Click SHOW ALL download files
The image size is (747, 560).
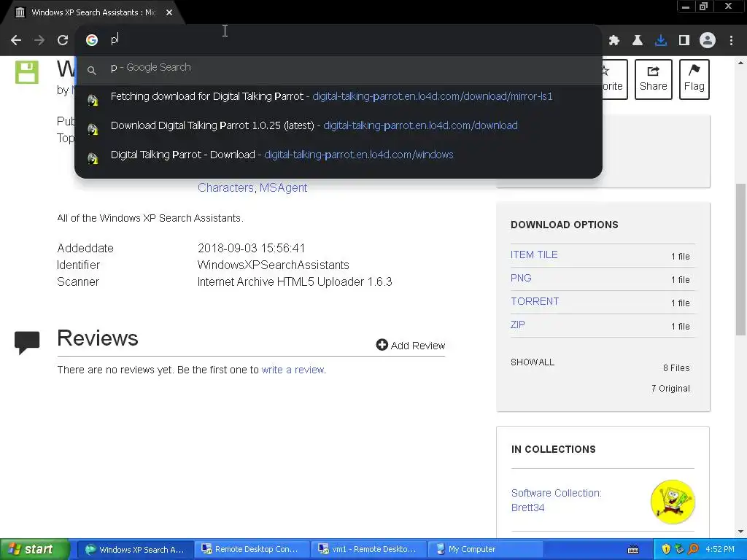click(x=532, y=362)
